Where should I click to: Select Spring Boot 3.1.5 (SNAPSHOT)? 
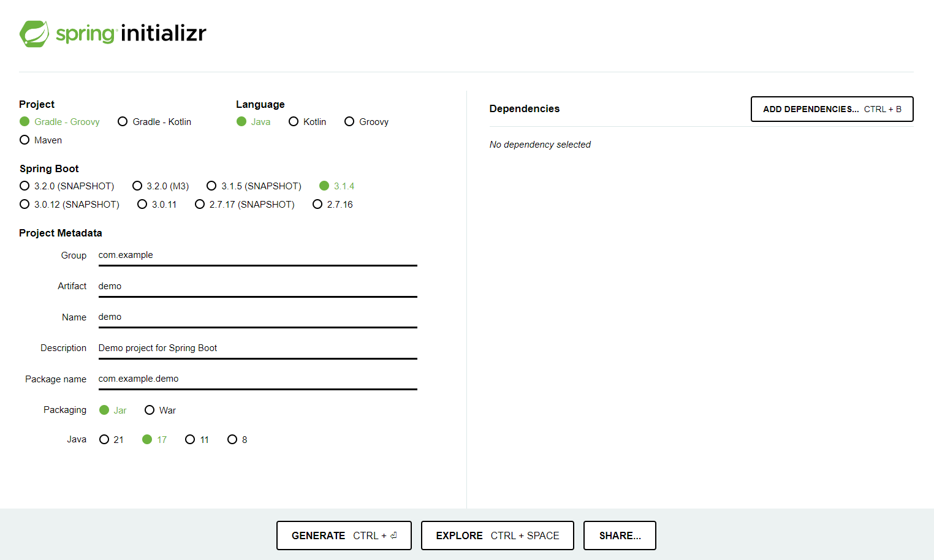coord(254,186)
